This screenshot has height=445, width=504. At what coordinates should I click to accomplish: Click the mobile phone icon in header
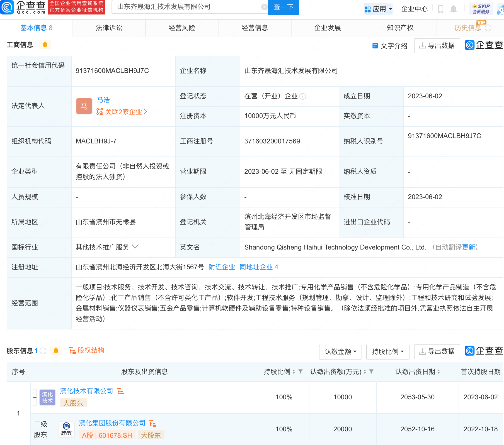pos(441,9)
